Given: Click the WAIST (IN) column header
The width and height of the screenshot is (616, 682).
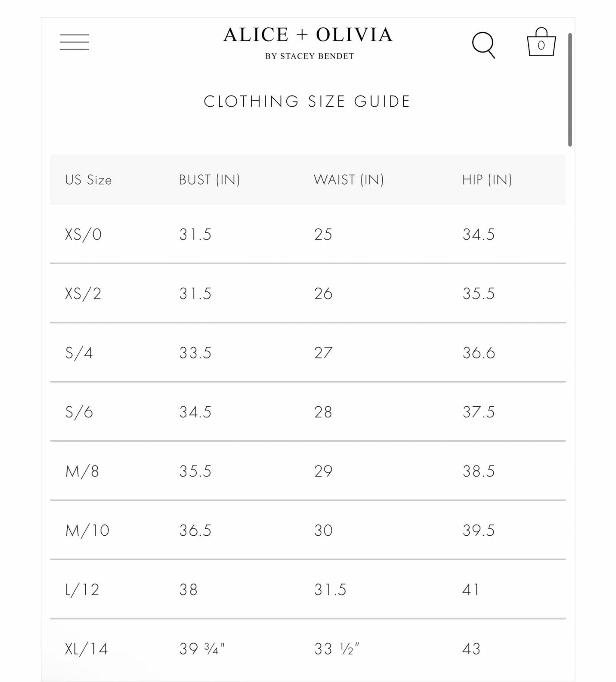Looking at the screenshot, I should point(349,180).
